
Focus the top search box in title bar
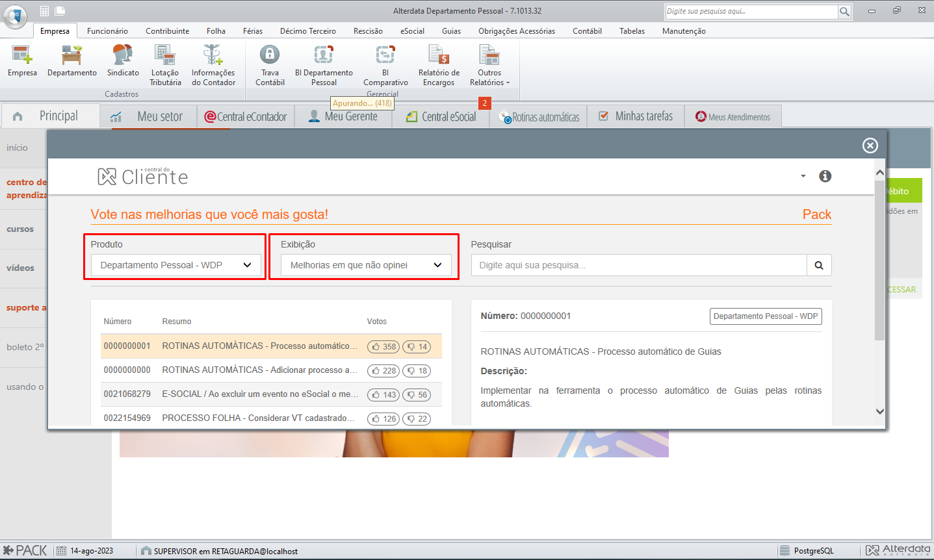pyautogui.click(x=751, y=12)
